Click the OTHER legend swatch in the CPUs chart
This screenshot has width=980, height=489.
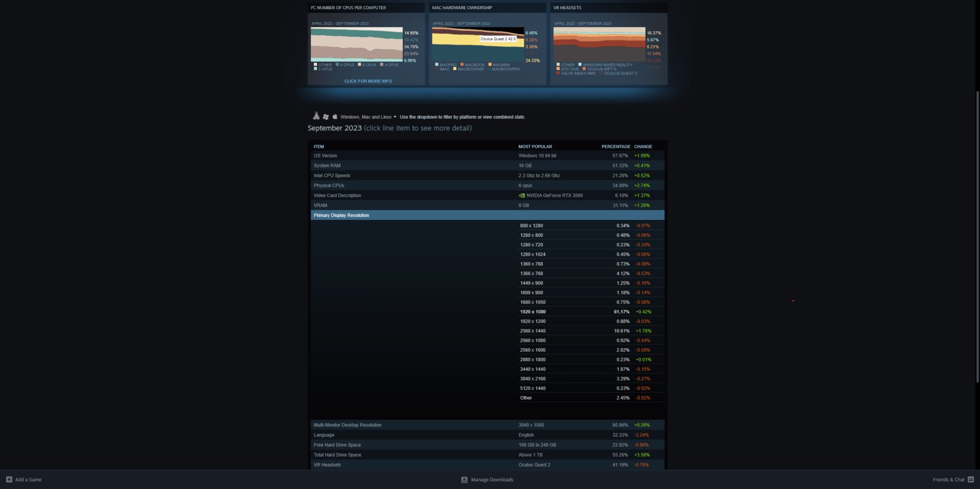click(315, 64)
